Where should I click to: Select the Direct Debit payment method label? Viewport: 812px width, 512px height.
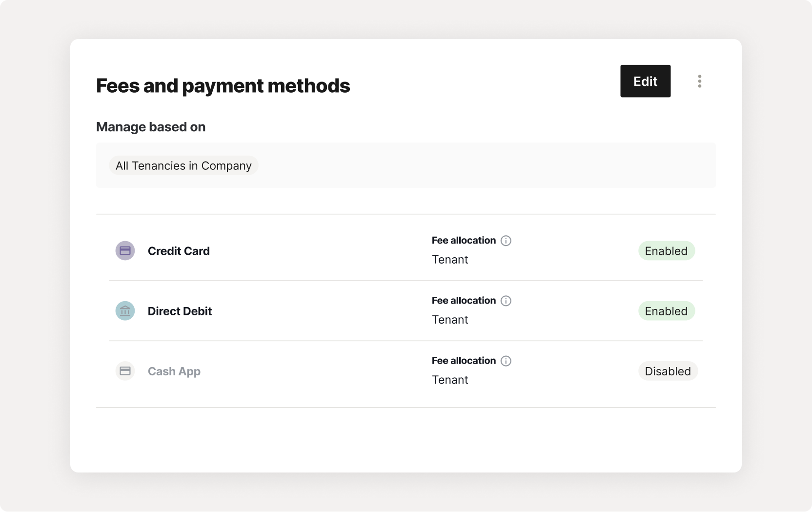coord(180,311)
